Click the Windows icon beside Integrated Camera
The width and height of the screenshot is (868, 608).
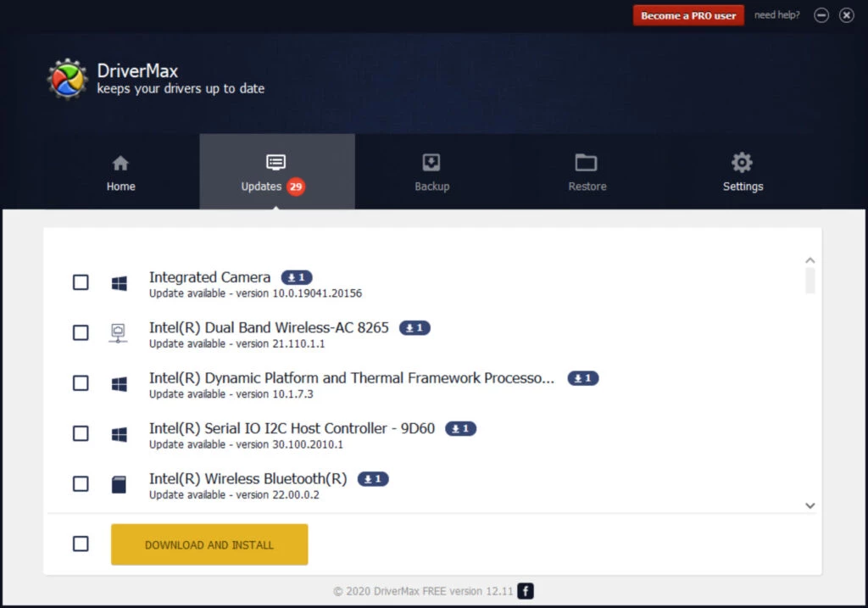[120, 282]
